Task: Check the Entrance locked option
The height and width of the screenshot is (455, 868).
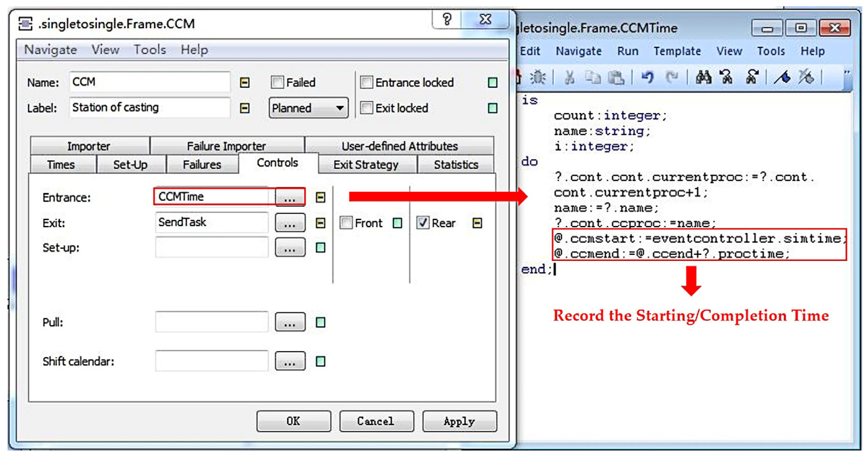Action: 366,83
